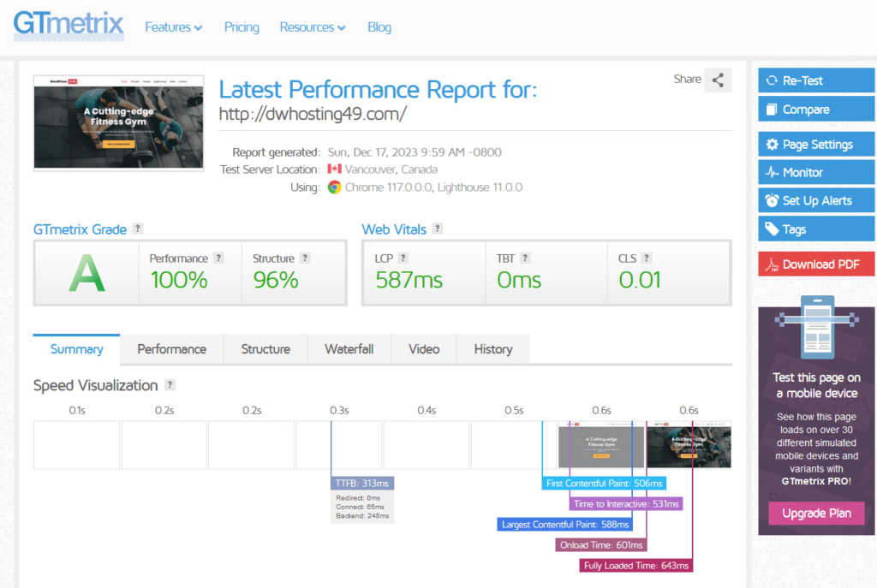Expand the Features dropdown menu
This screenshot has height=588, width=877.
pos(173,27)
